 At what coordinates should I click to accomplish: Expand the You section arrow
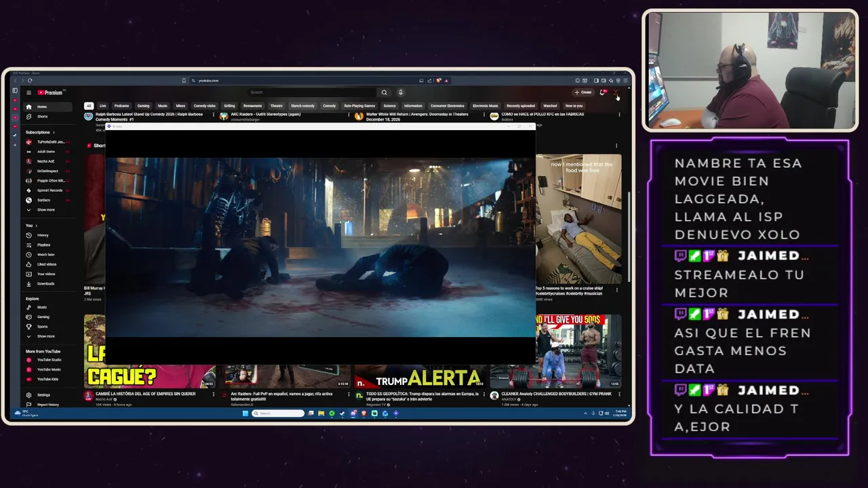pyautogui.click(x=36, y=226)
